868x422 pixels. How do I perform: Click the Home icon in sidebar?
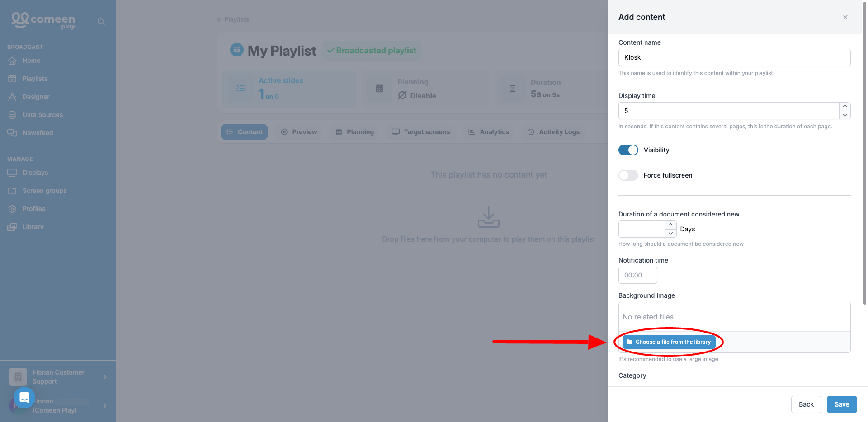(12, 61)
